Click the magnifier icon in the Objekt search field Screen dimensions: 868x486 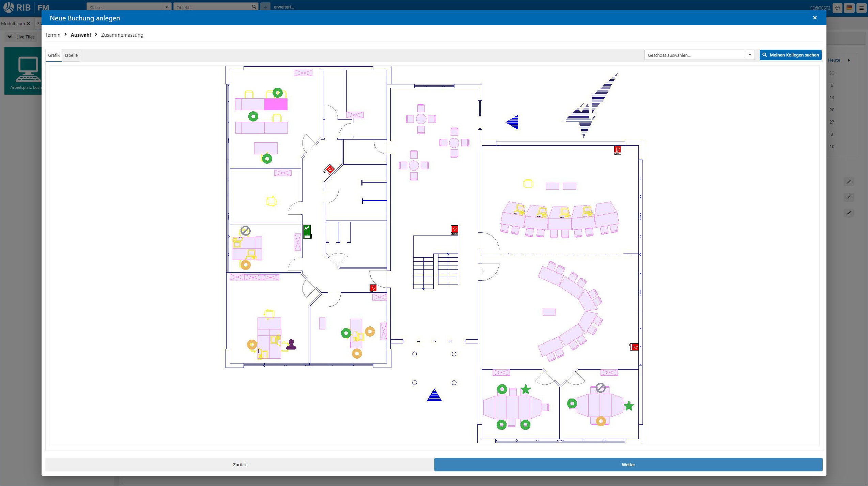254,7
